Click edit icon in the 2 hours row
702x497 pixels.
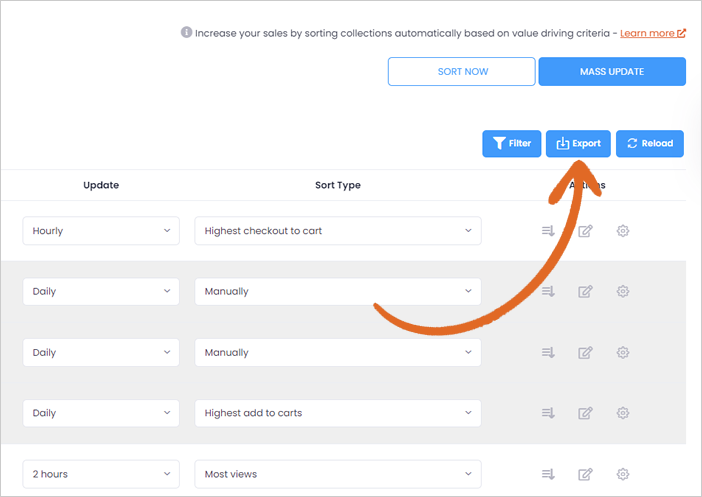(585, 474)
